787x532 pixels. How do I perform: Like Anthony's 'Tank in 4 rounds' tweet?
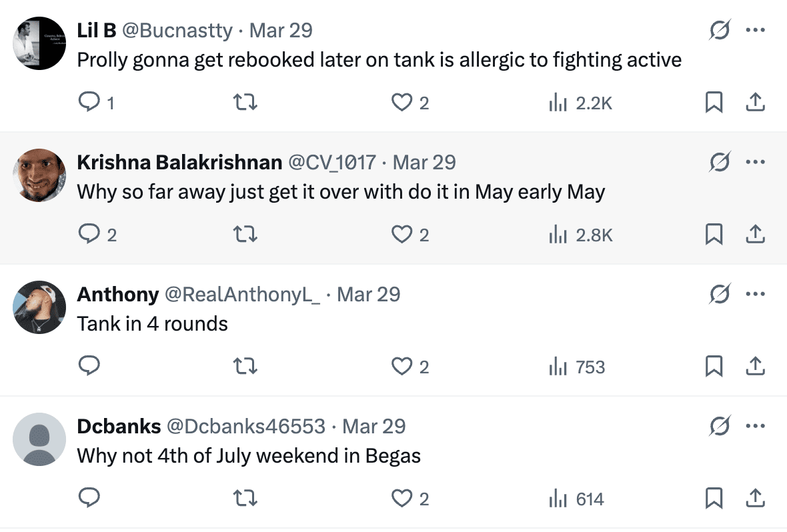click(402, 366)
